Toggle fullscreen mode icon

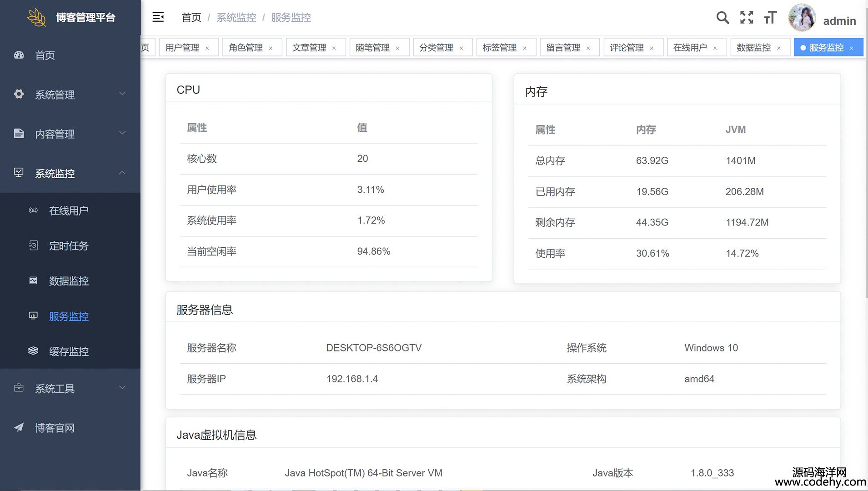(746, 17)
